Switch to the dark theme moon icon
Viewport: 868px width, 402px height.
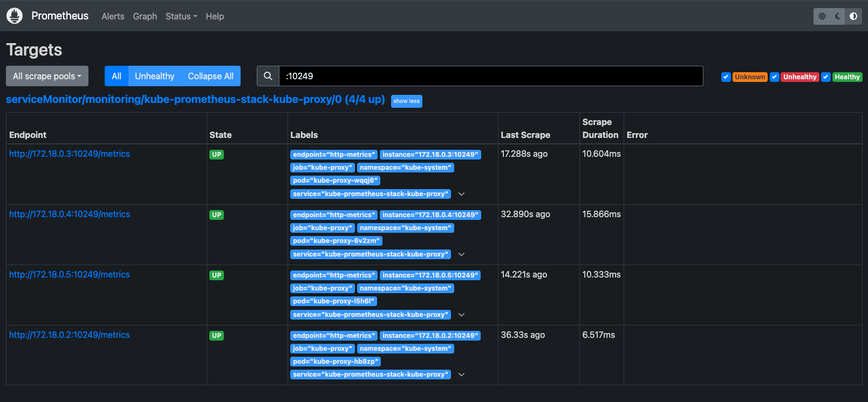838,16
